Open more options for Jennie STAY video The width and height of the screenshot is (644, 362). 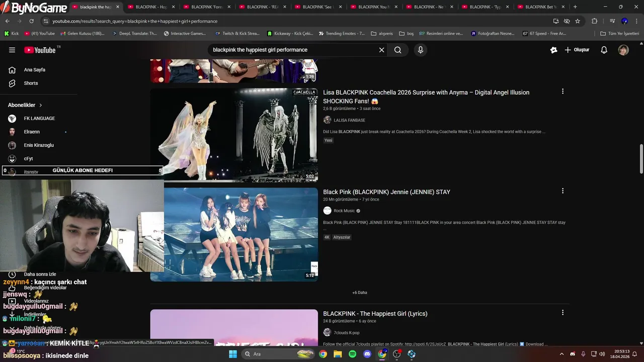tap(562, 191)
